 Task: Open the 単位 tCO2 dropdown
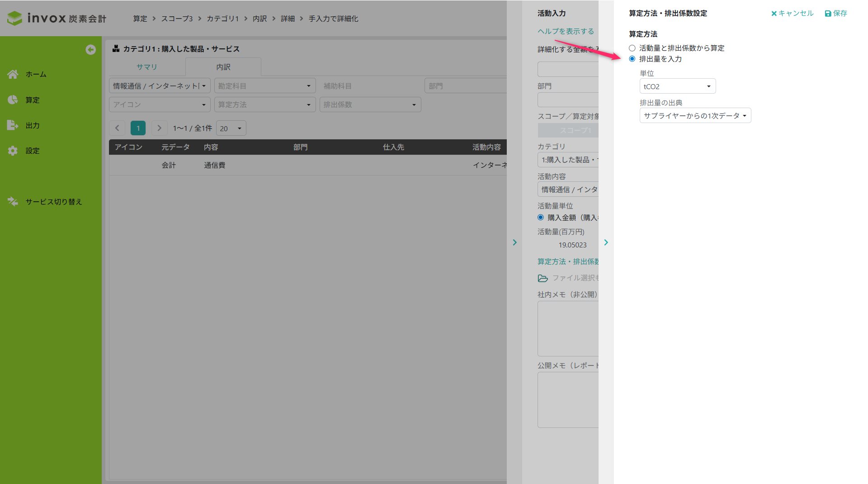point(678,86)
